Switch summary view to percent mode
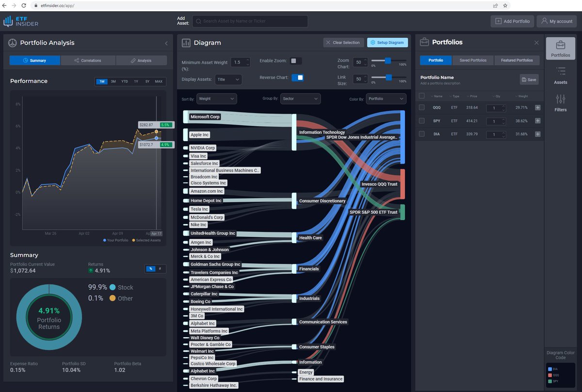This screenshot has width=582, height=392. [151, 269]
